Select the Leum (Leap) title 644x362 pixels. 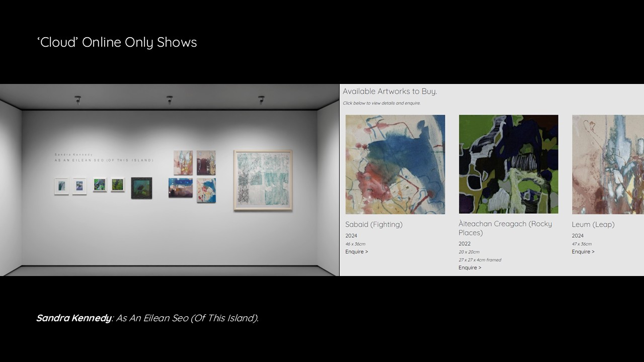(x=593, y=224)
